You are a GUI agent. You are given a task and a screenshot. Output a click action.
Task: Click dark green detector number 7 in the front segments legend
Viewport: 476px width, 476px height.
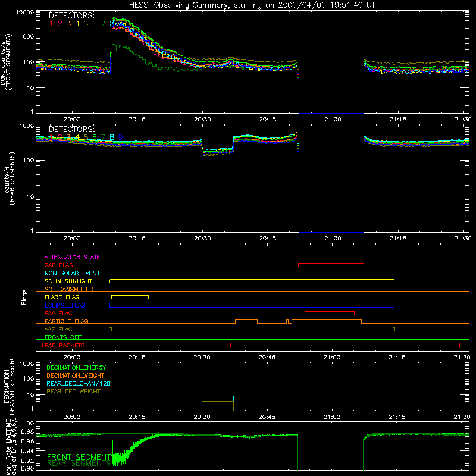(103, 24)
